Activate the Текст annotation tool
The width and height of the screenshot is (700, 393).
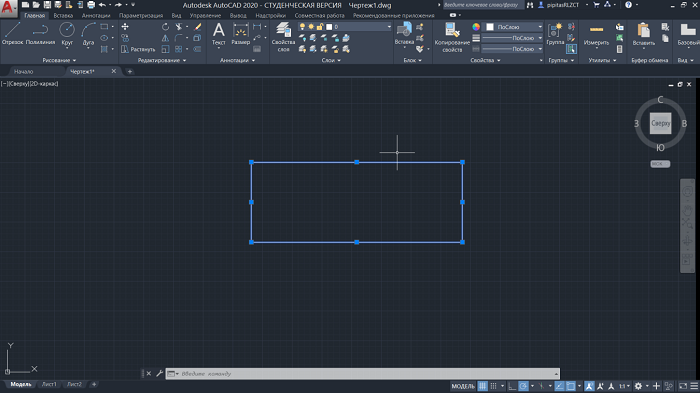[218, 34]
